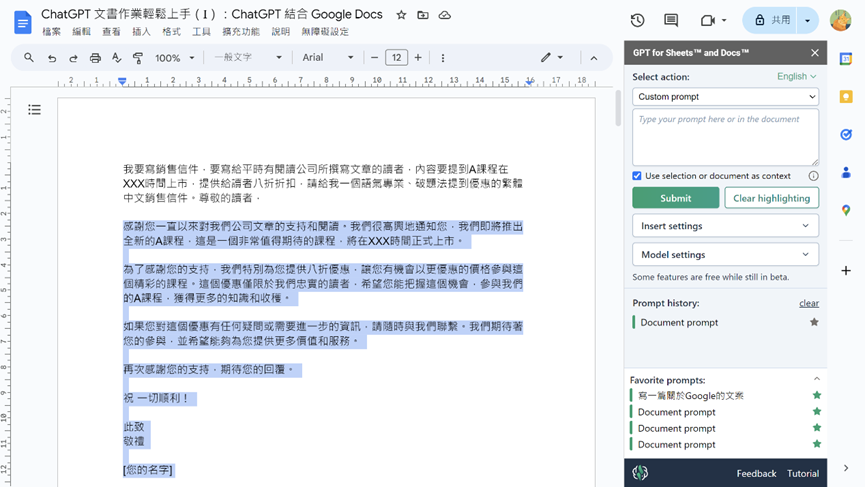
Task: Open share options dropdown arrow
Action: coord(807,20)
